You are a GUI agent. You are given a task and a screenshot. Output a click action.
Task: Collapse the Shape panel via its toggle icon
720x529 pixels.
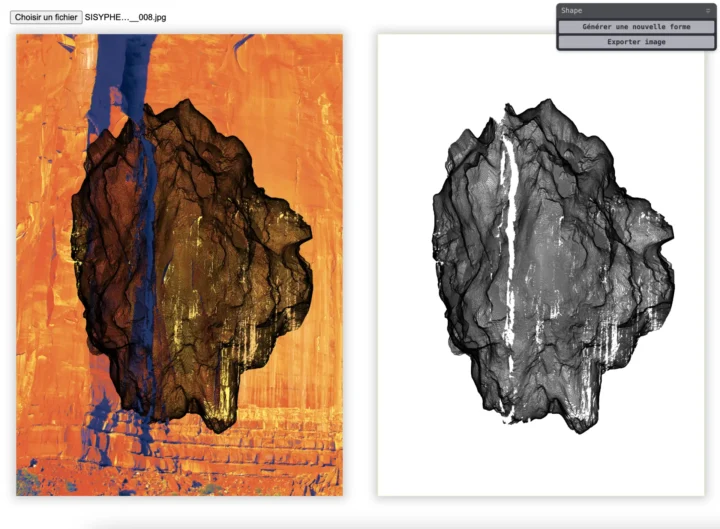708,10
